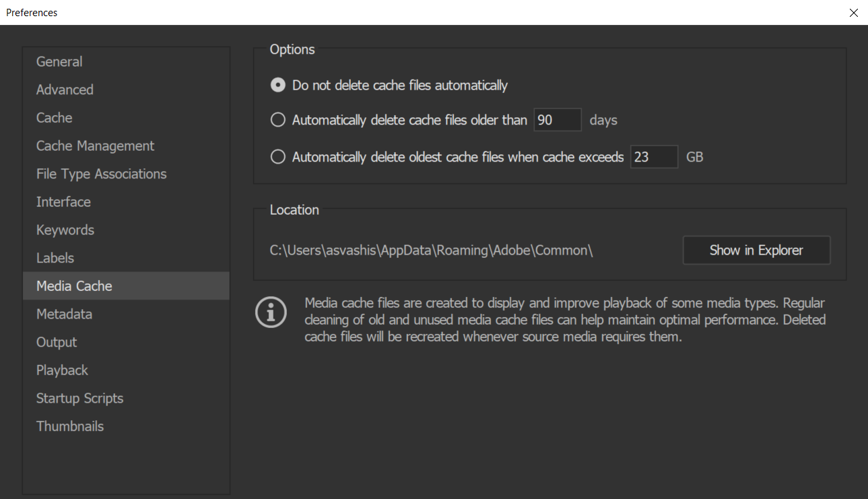Enable auto-delete cache files older than days

coord(277,121)
